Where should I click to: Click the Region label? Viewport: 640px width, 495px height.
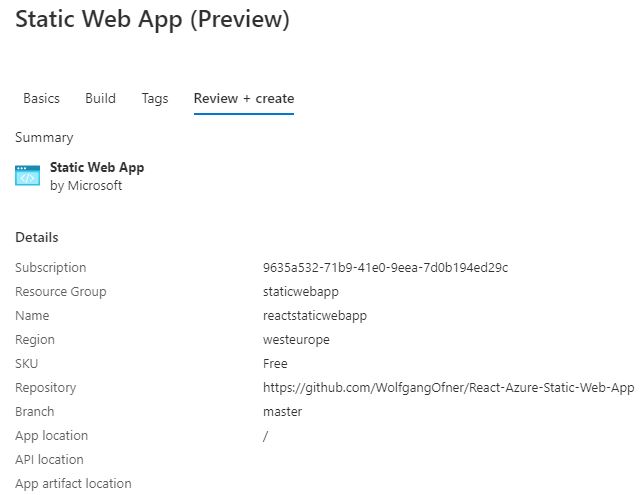35,340
